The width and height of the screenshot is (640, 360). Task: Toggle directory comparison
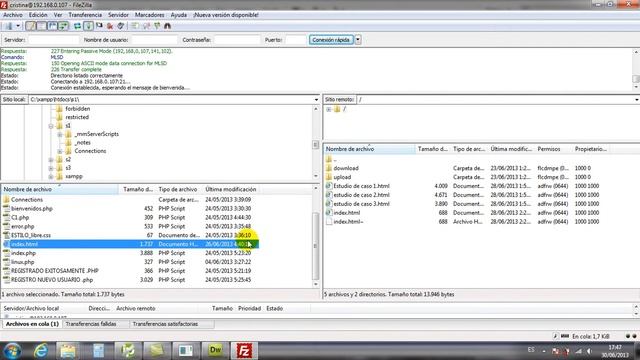tap(146, 26)
